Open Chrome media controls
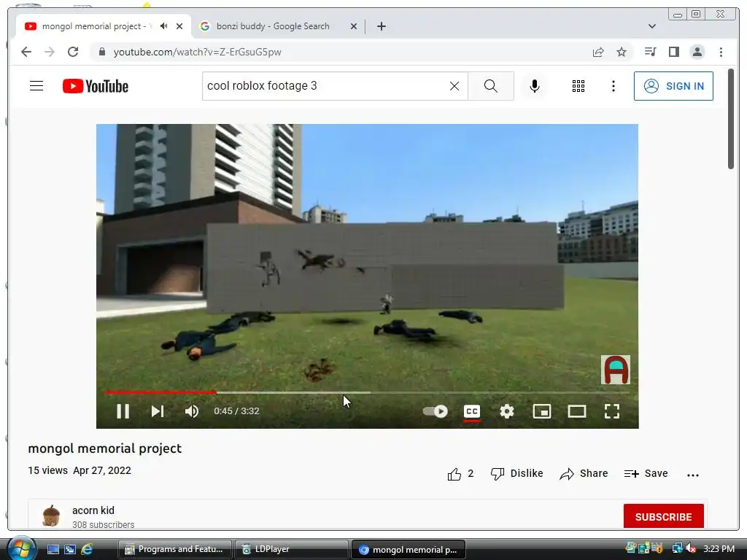Viewport: 747px width, 560px height. [x=650, y=52]
